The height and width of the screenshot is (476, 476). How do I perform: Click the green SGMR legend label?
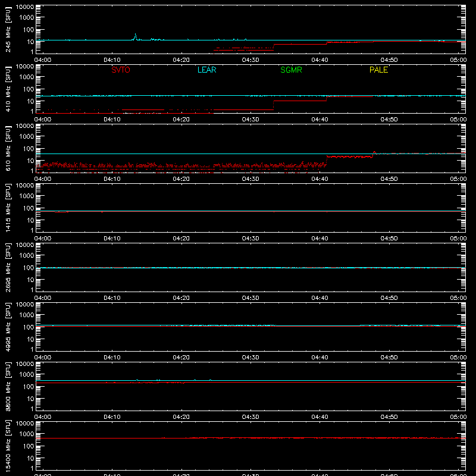(x=291, y=70)
